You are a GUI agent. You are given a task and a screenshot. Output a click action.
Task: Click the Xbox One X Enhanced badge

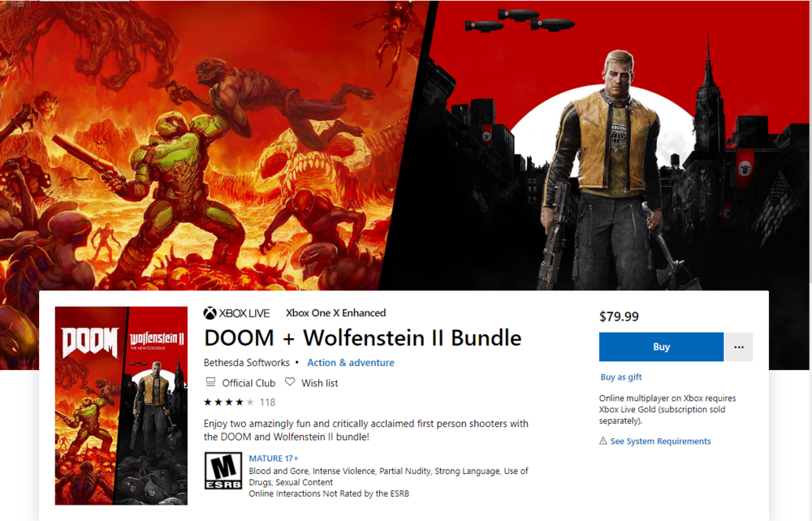tap(335, 313)
